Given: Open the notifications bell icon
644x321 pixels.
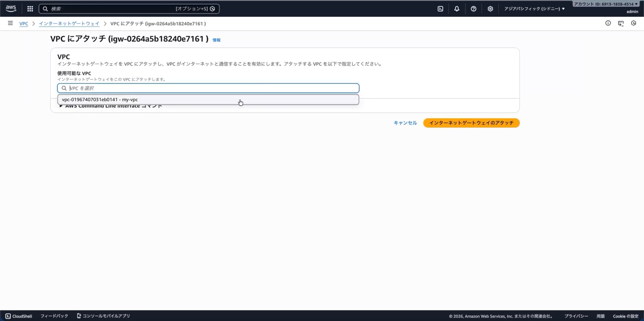Looking at the screenshot, I should [x=457, y=9].
